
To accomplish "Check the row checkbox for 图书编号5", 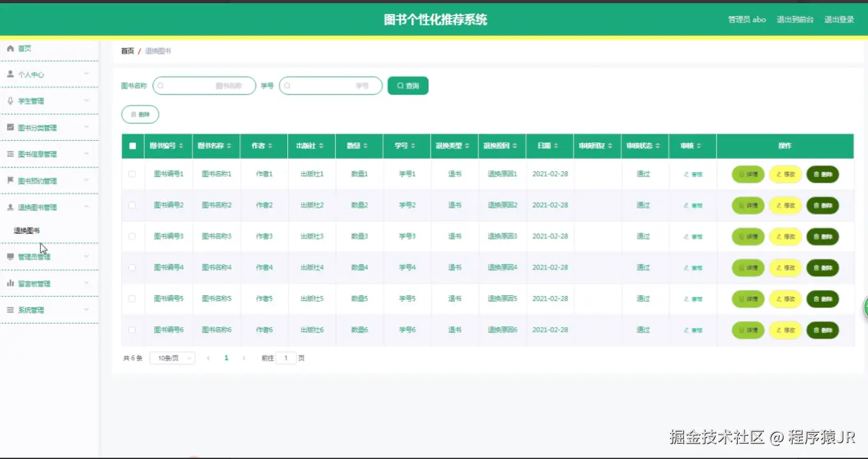I will [x=132, y=299].
